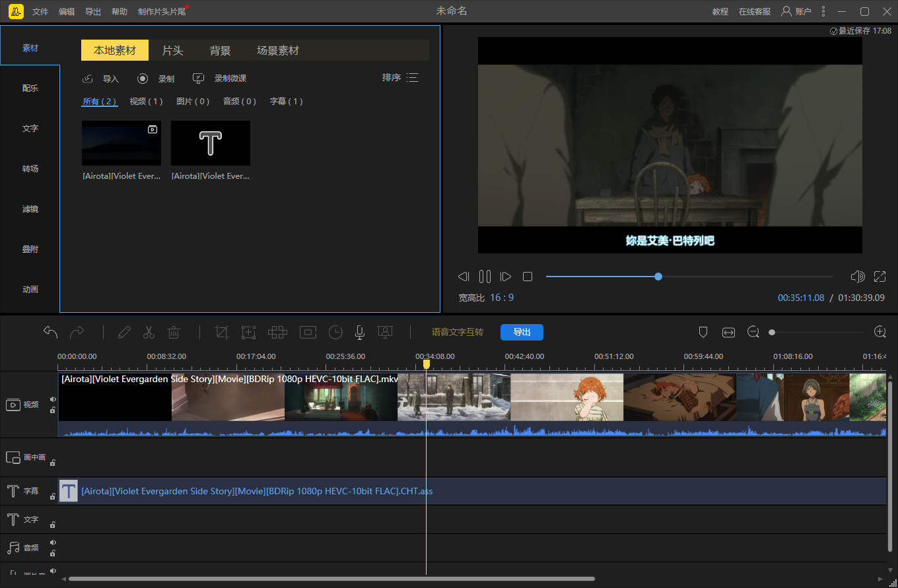
Task: Stop the preview playback
Action: (528, 277)
